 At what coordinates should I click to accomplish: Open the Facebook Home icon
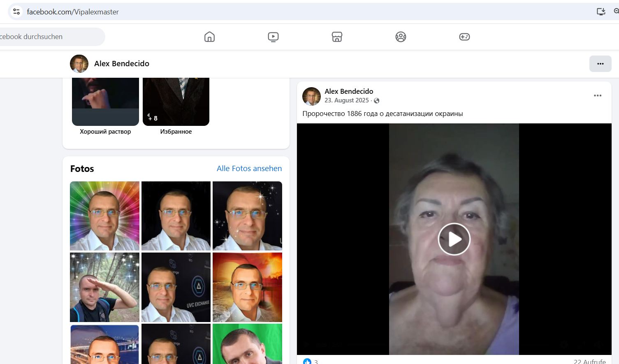209,37
